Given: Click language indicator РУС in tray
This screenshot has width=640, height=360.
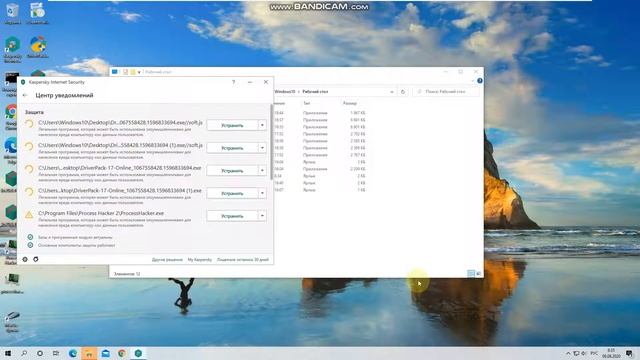Looking at the screenshot, I should 594,353.
